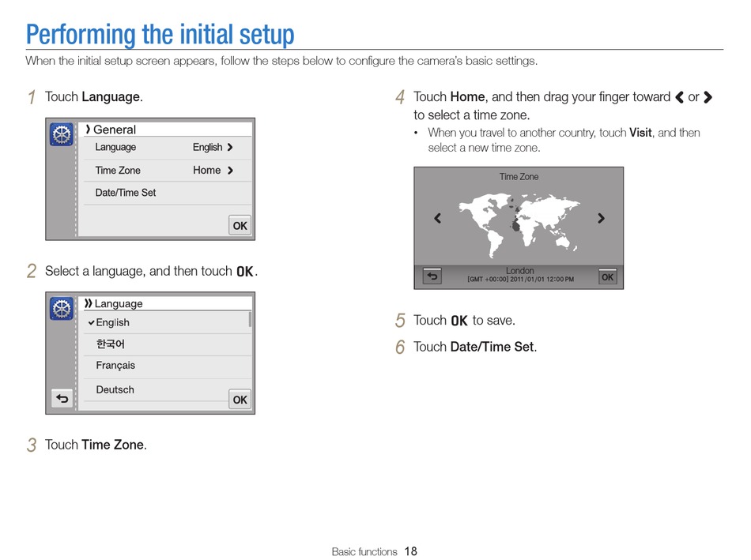This screenshot has height=560, width=751.
Task: Select English in the language list
Action: (166, 322)
